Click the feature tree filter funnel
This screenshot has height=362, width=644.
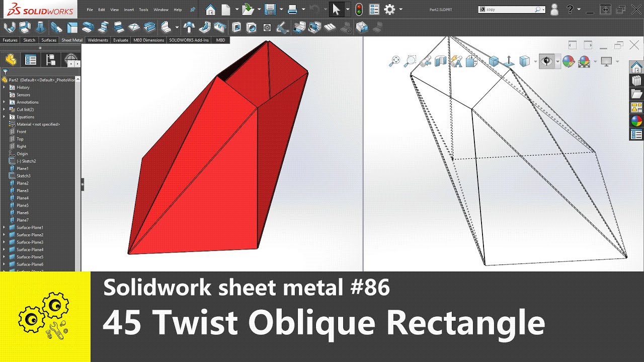[5, 72]
